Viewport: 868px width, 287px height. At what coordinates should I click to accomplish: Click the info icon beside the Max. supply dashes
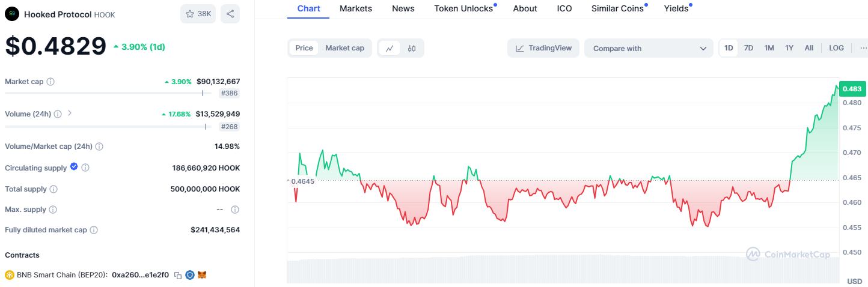coord(235,210)
